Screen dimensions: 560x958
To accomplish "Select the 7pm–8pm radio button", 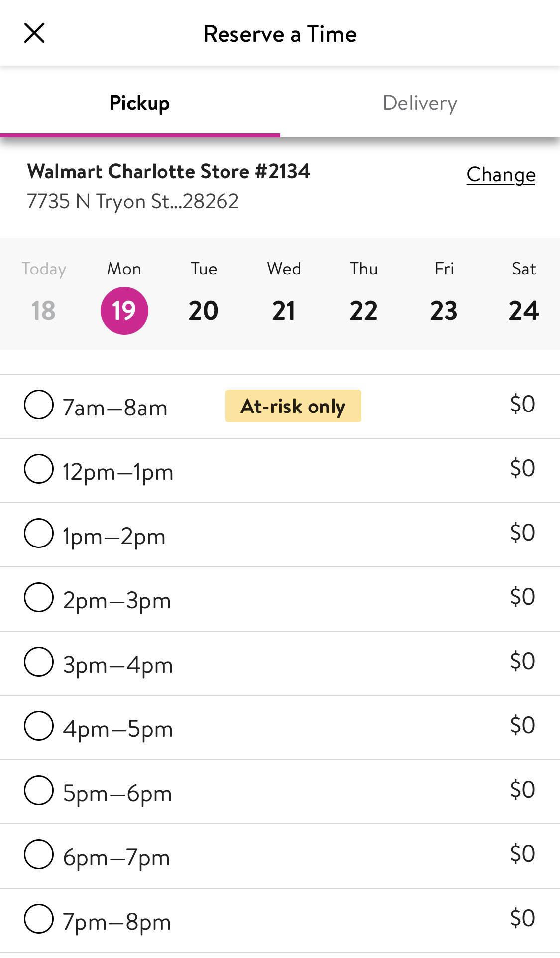I will [39, 919].
